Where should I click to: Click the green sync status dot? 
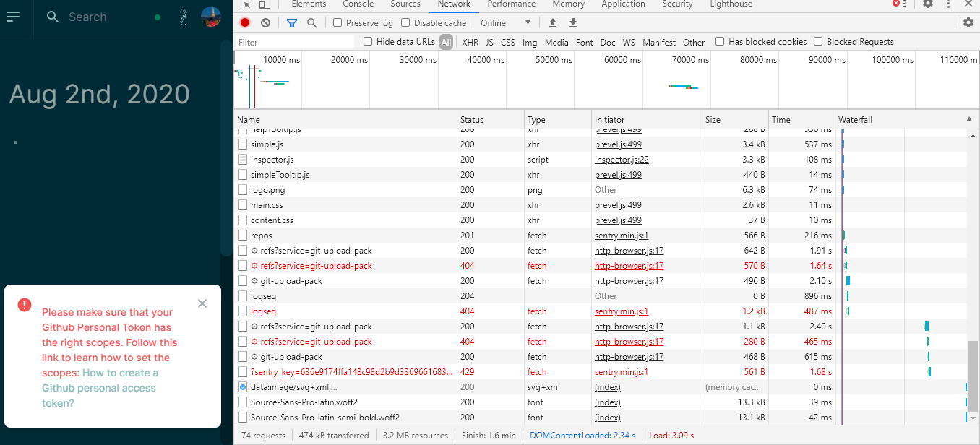[x=158, y=17]
